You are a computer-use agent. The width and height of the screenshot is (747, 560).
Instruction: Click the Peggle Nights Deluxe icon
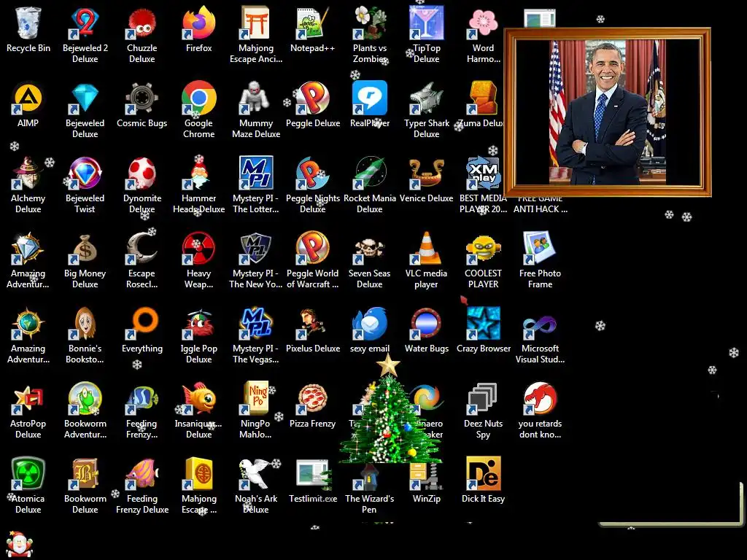(x=312, y=174)
